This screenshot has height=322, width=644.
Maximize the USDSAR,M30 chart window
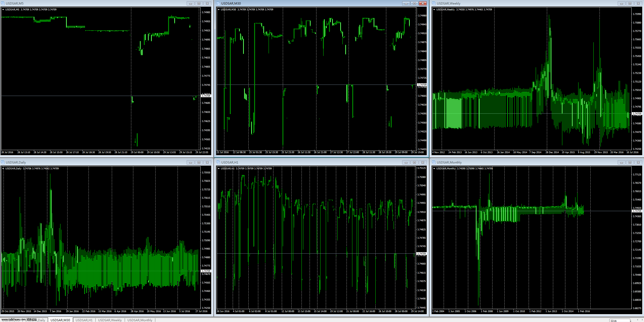coord(414,3)
